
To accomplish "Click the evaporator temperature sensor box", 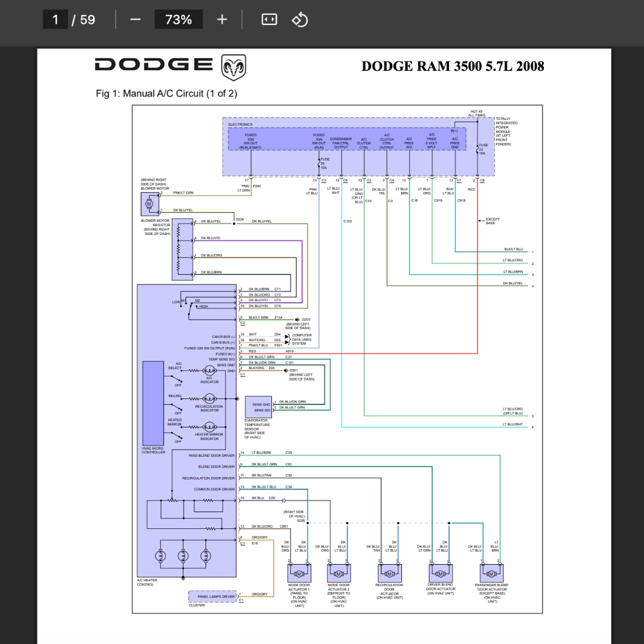I will [x=258, y=407].
